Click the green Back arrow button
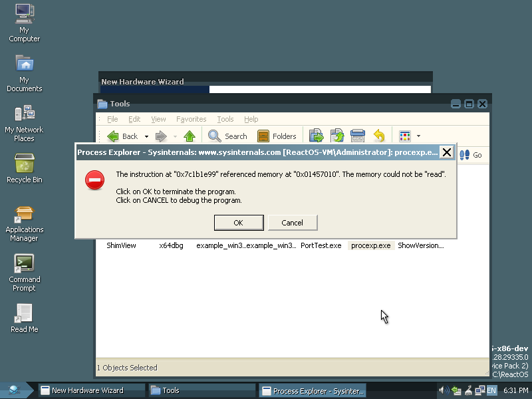This screenshot has height=399, width=532. point(123,136)
